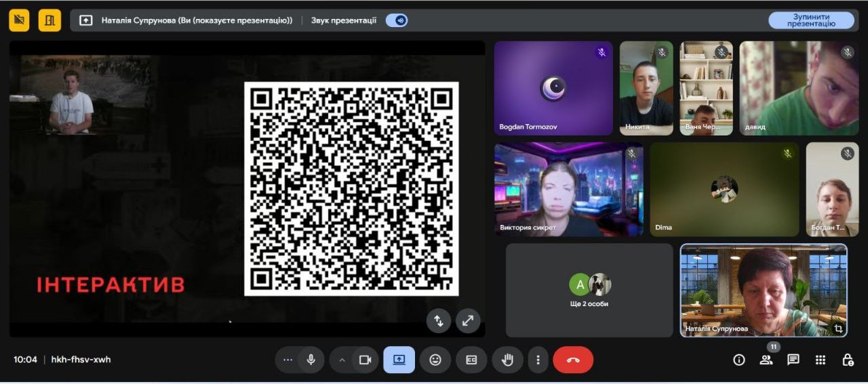Image resolution: width=868 pixels, height=384 pixels.
Task: Click the Bogdan Tormozov participant tile
Action: [x=553, y=88]
